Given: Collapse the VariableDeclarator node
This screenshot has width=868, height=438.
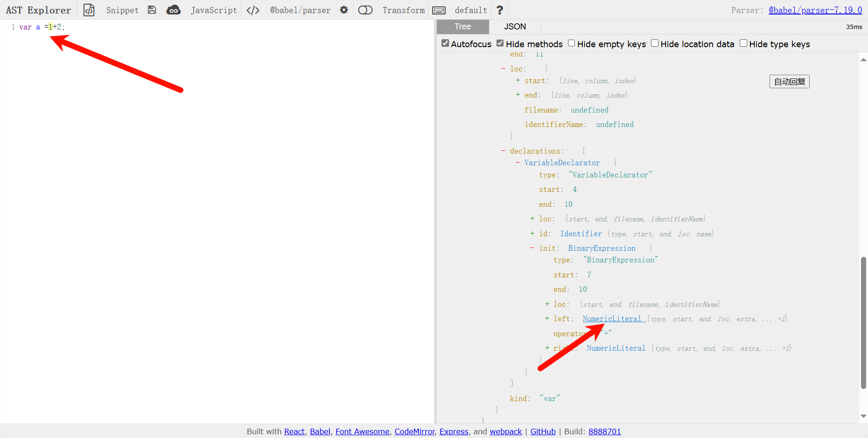Looking at the screenshot, I should tap(518, 162).
